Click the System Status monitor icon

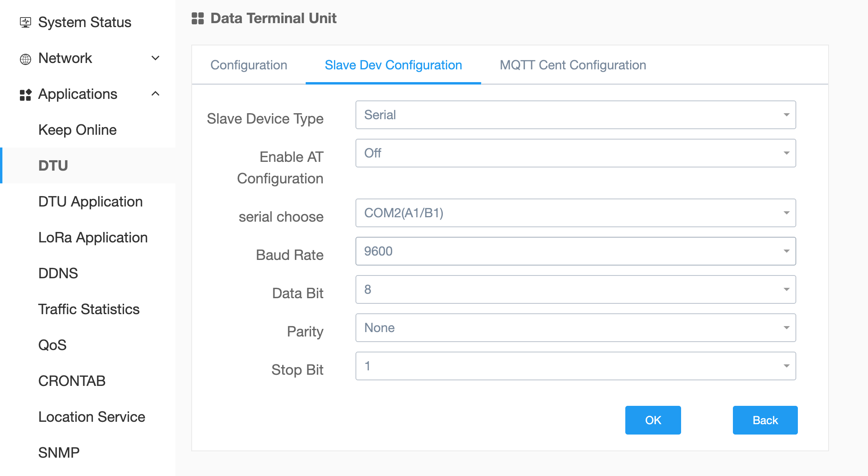click(x=26, y=22)
